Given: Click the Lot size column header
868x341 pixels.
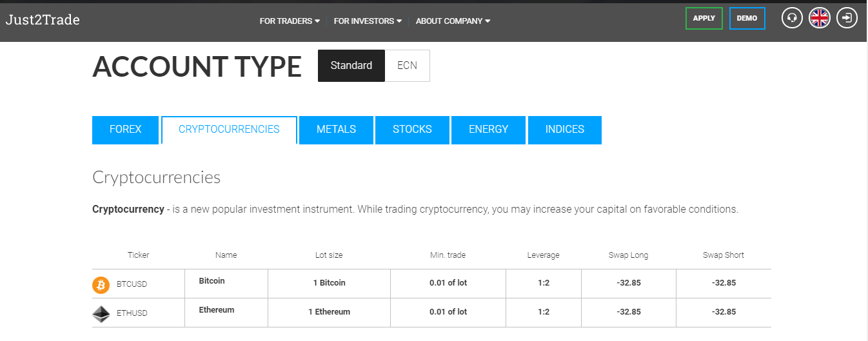Looking at the screenshot, I should coord(329,255).
